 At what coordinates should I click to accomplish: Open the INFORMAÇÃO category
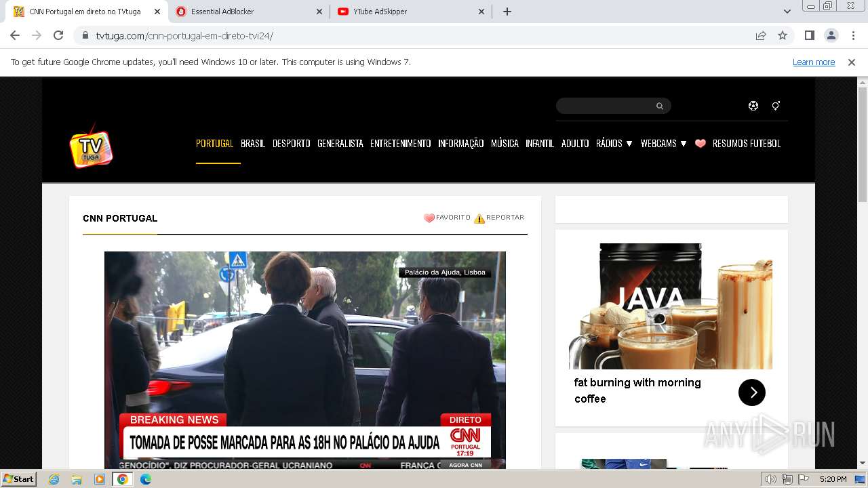(461, 144)
